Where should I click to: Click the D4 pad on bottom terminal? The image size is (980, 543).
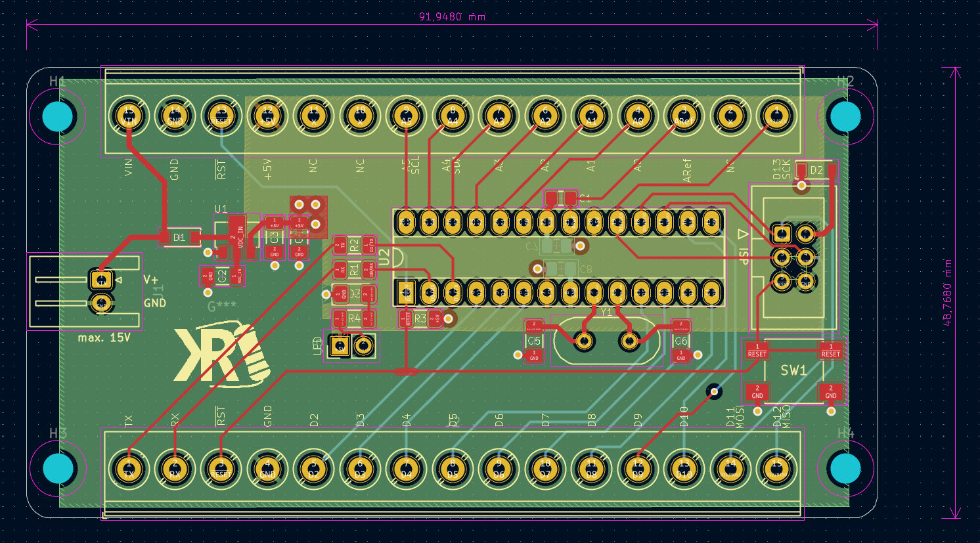click(406, 469)
